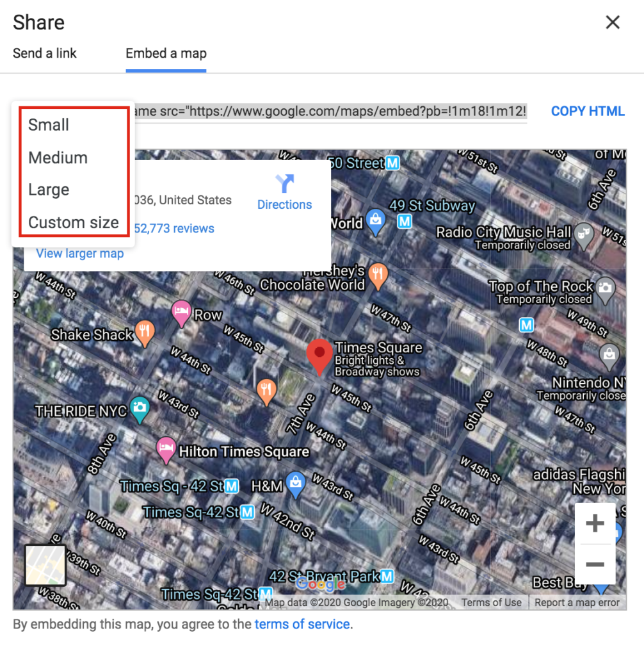Screen dimensions: 644x656
Task: Switch to the Send a link tab
Action: click(45, 53)
